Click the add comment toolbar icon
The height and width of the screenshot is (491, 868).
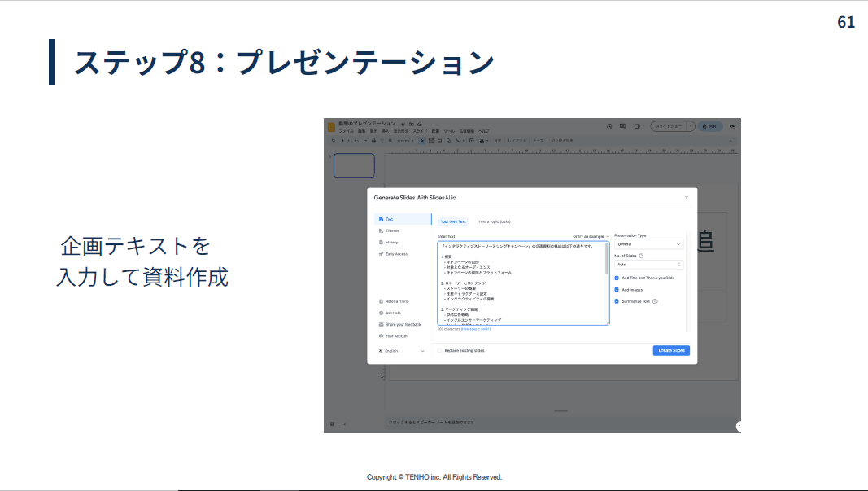click(472, 141)
